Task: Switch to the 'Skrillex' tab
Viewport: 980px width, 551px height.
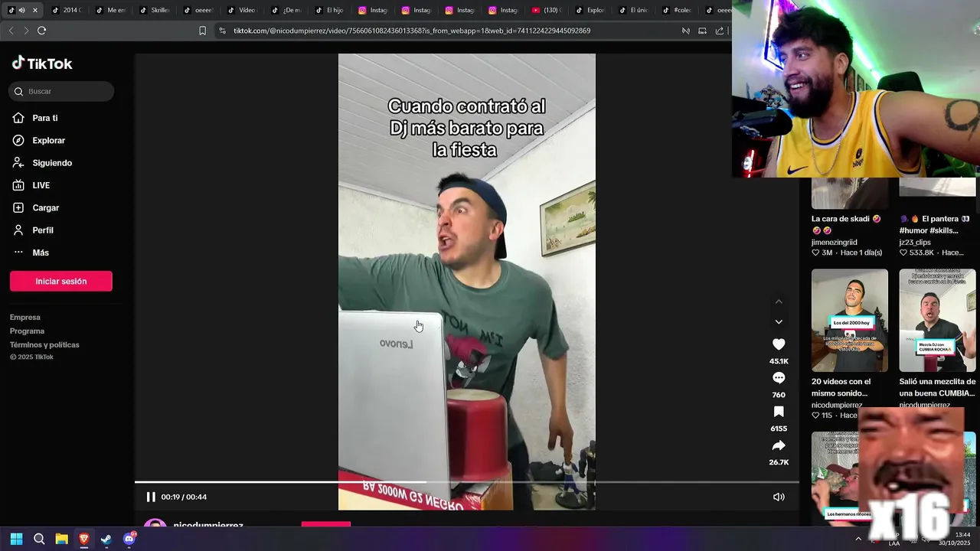Action: 155,11
